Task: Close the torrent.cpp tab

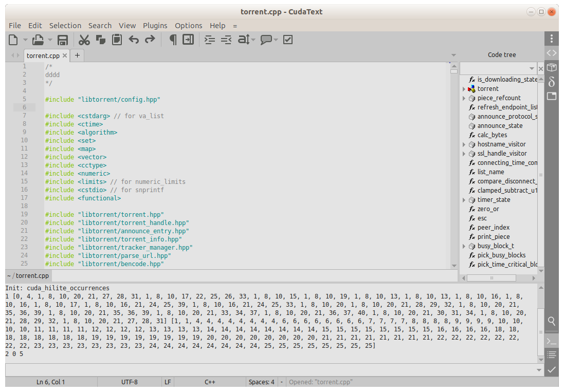Action: click(x=65, y=55)
